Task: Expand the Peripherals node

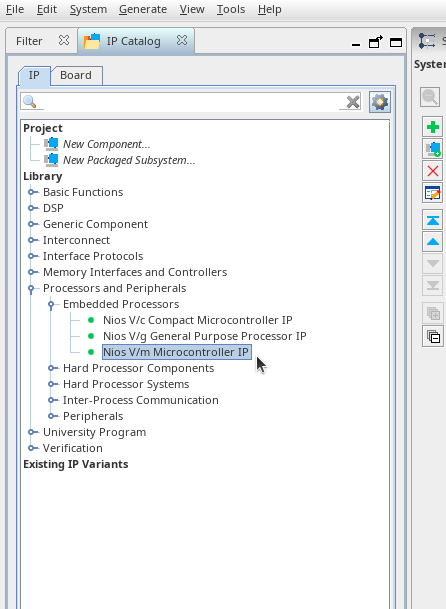Action: click(x=52, y=416)
